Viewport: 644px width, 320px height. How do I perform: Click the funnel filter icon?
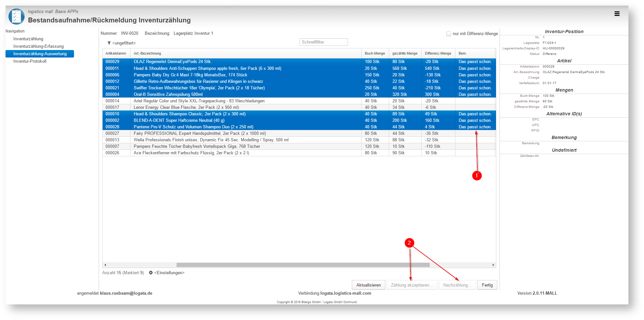point(109,43)
